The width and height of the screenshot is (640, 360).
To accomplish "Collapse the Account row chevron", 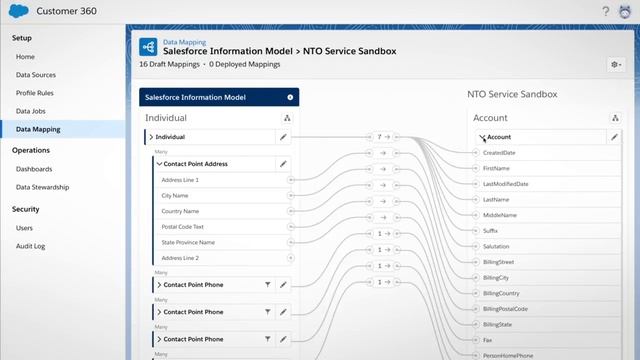I will pos(482,137).
